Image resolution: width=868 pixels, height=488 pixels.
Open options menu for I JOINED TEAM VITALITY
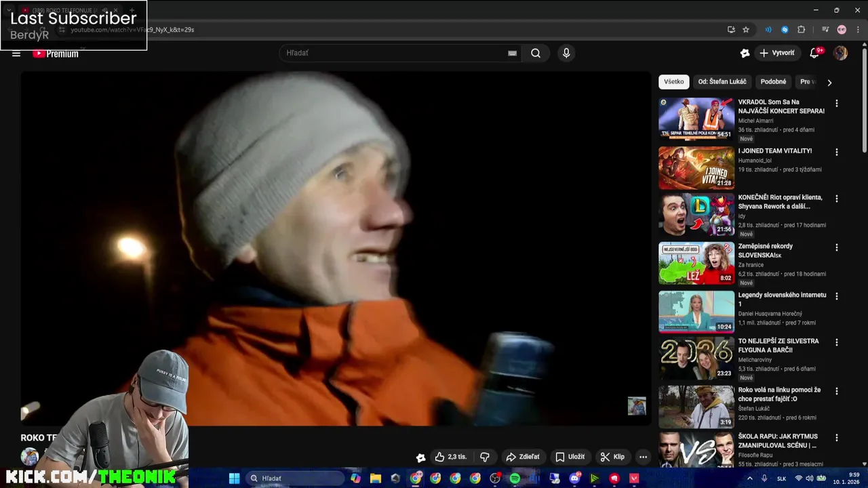[x=836, y=152]
